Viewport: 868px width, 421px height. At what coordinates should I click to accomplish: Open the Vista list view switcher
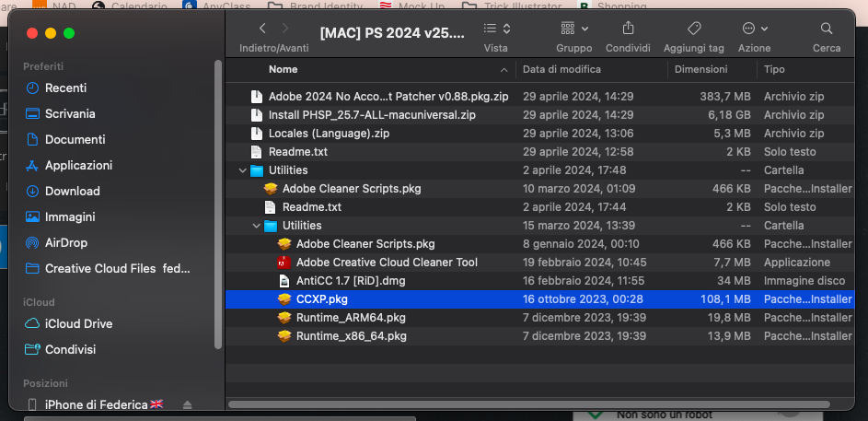click(x=496, y=29)
